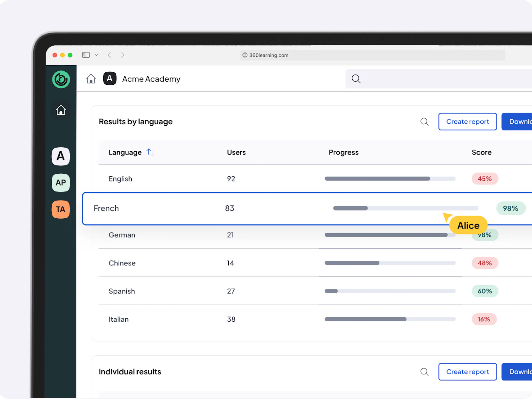Select the English language row

point(315,179)
